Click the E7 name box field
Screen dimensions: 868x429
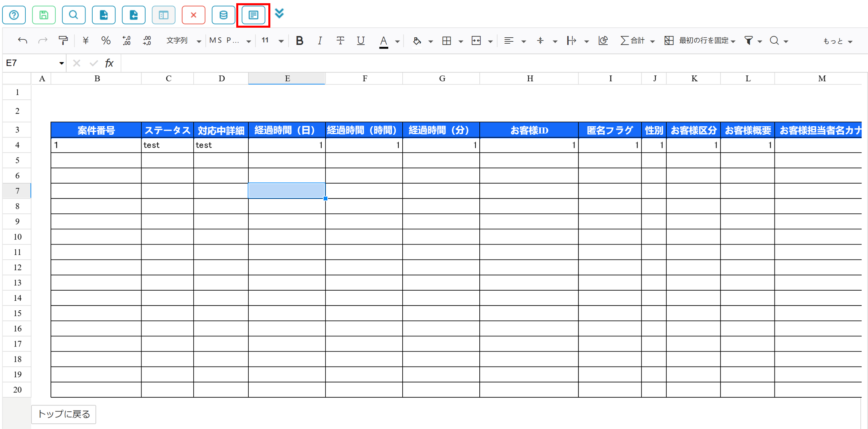click(x=30, y=63)
